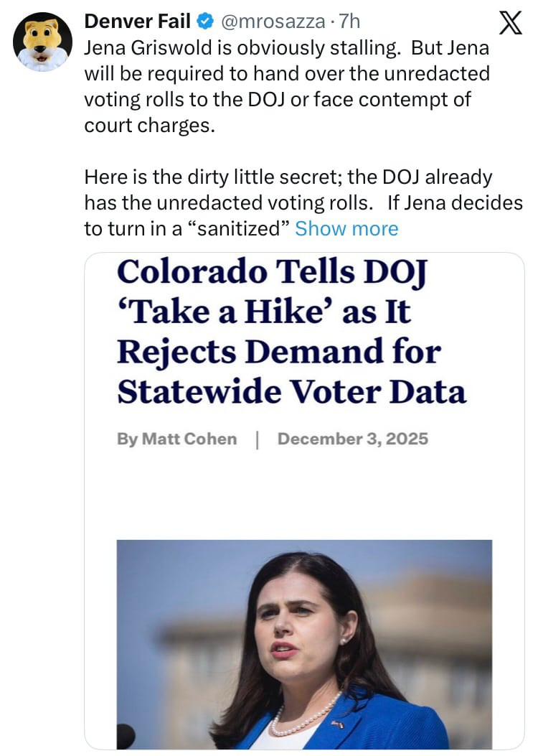Click the 'Statewide Voter Data' headline line
The image size is (538, 756).
[x=291, y=391]
